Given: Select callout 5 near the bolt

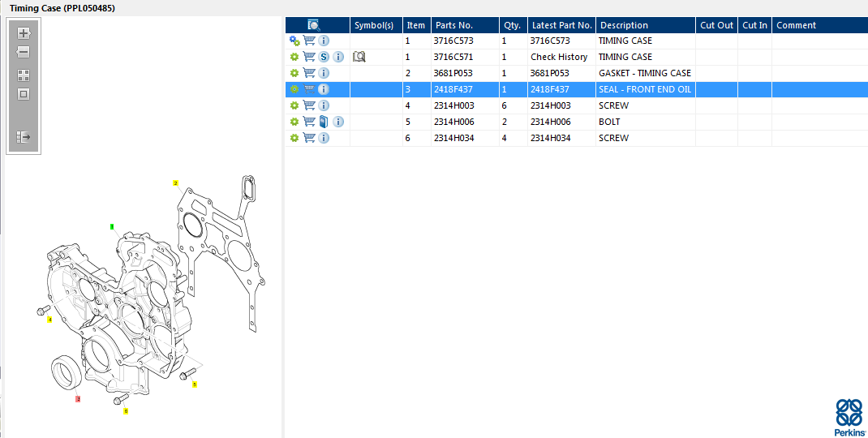Looking at the screenshot, I should click(195, 384).
